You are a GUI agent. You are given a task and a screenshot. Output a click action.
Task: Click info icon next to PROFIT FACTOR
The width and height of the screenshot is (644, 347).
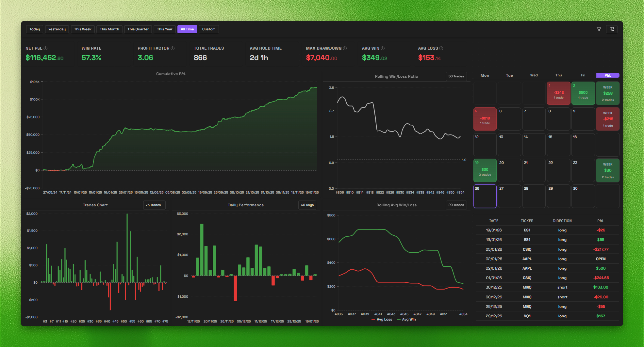pos(173,48)
